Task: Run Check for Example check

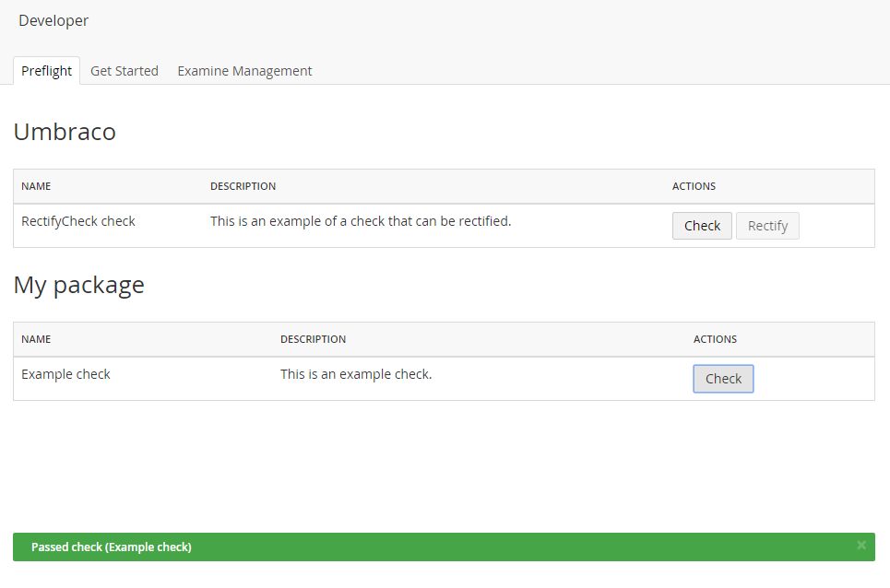Action: click(723, 379)
